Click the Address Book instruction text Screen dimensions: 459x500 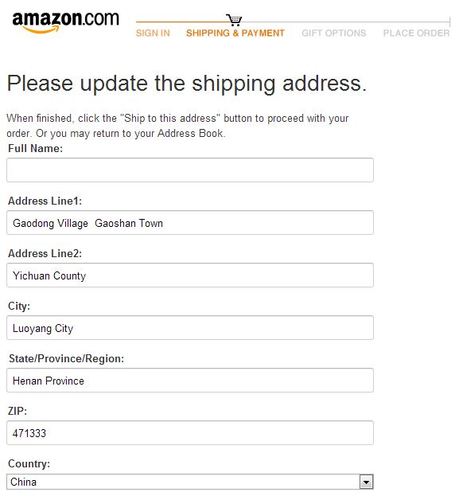pyautogui.click(x=178, y=126)
